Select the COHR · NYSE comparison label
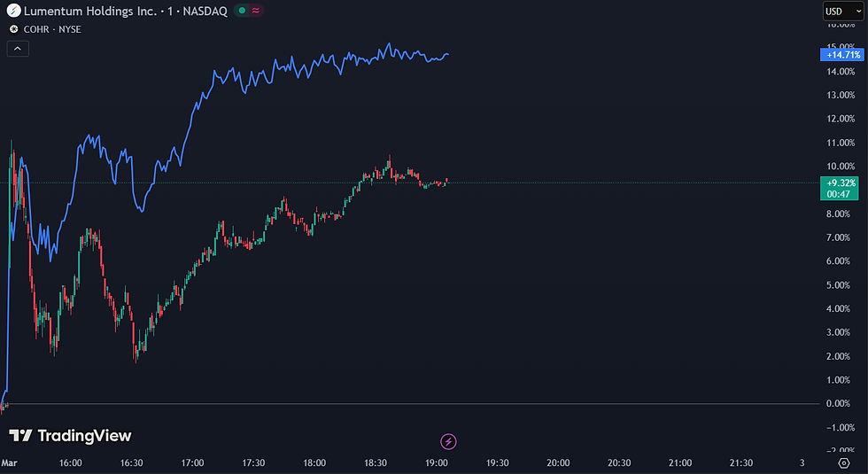The width and height of the screenshot is (868, 474). pos(52,29)
